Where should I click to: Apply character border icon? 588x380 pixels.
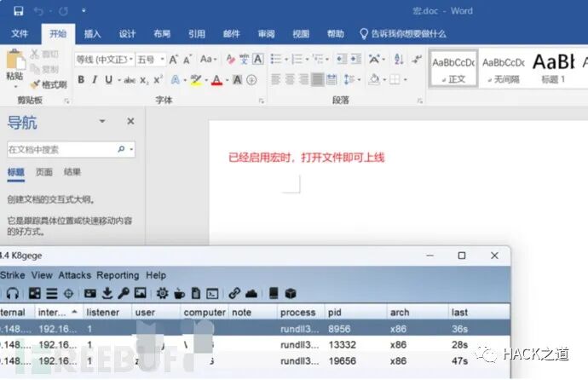click(x=258, y=59)
